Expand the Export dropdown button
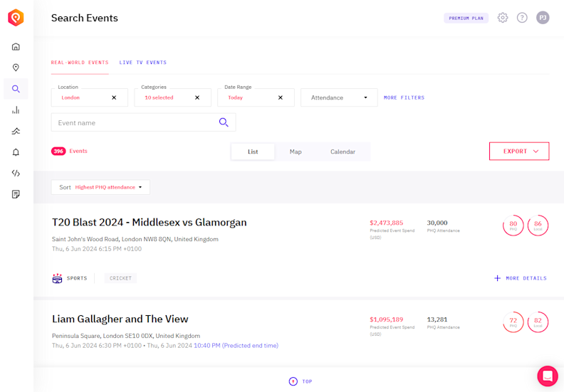The width and height of the screenshot is (564, 392). coord(518,152)
